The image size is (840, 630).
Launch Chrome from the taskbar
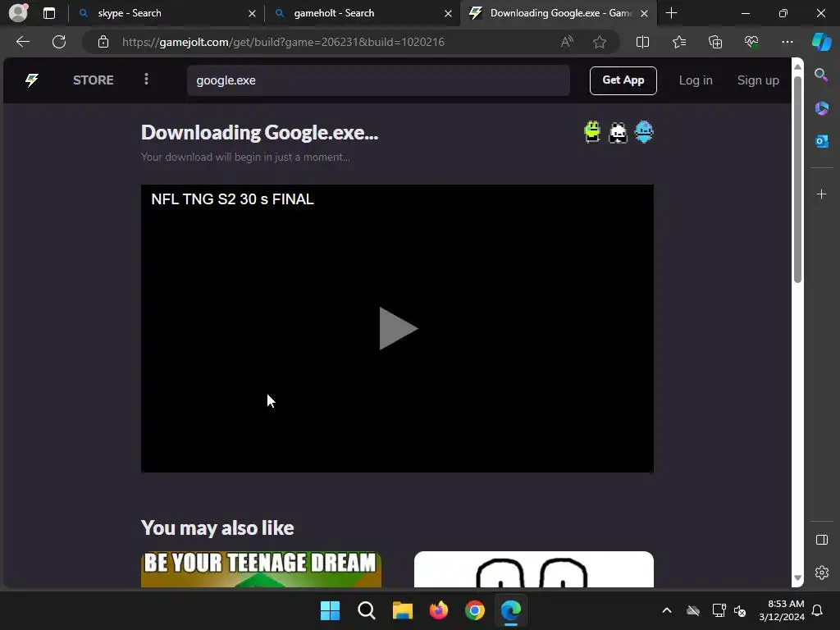475,610
